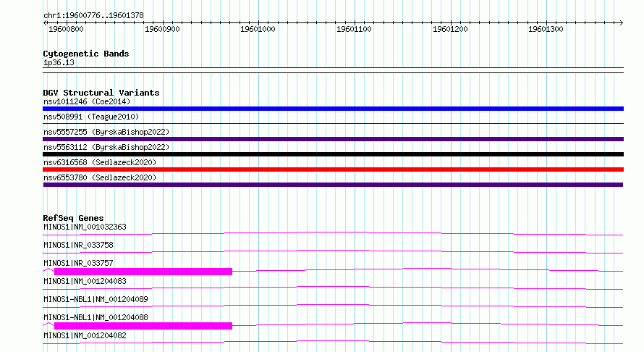Click the right arrow on the coordinate ruler
This screenshot has width=644, height=352.
pyautogui.click(x=622, y=22)
